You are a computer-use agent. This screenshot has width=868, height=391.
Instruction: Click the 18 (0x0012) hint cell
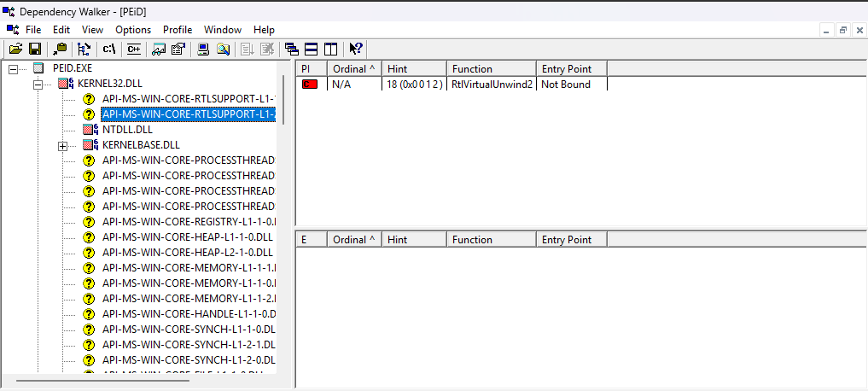[x=415, y=85]
